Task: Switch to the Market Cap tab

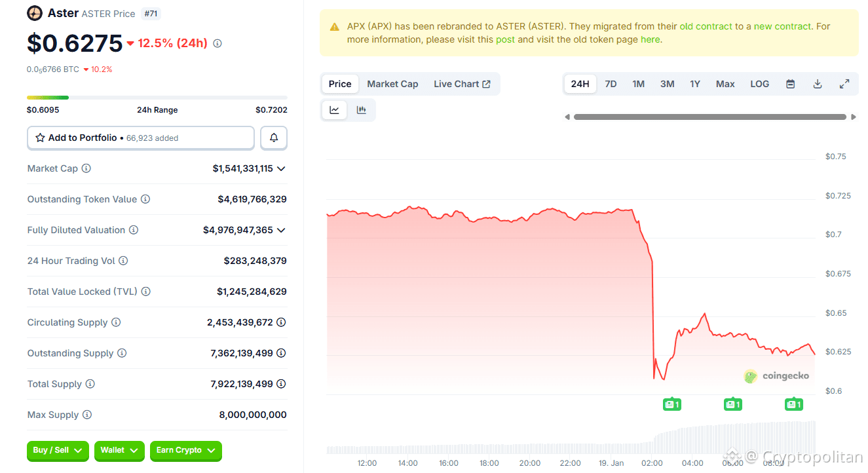Action: coord(392,84)
